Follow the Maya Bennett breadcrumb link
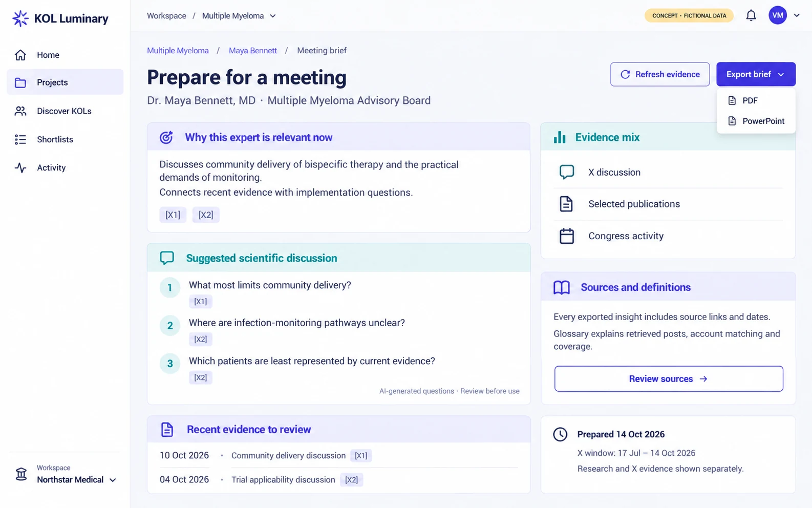812x508 pixels. pyautogui.click(x=253, y=51)
